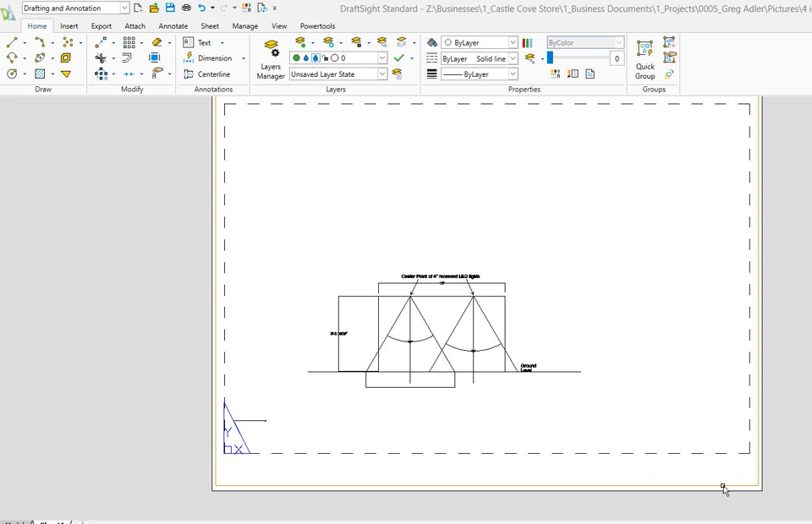Viewport: 812px width, 524px height.
Task: Click the Open folder icon
Action: pos(154,8)
